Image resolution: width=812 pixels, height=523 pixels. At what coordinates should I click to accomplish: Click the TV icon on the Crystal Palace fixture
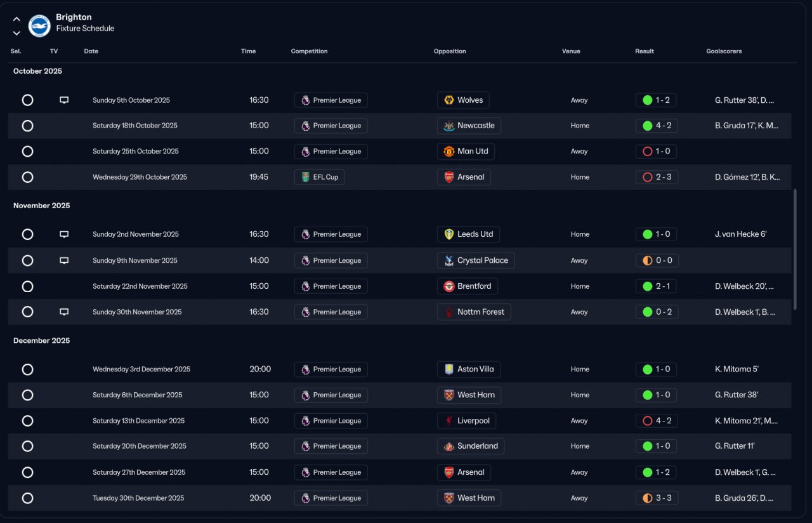pos(64,260)
